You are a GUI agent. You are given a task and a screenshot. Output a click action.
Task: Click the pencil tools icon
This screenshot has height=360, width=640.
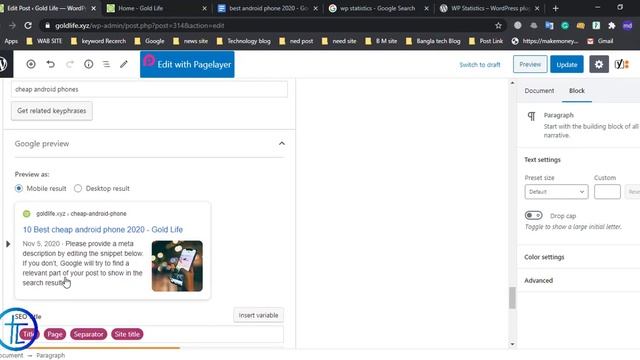pos(124,64)
